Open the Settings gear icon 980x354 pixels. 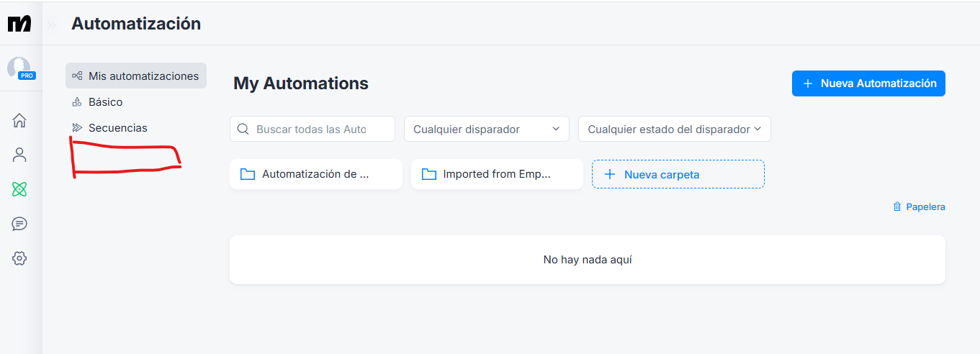tap(19, 258)
